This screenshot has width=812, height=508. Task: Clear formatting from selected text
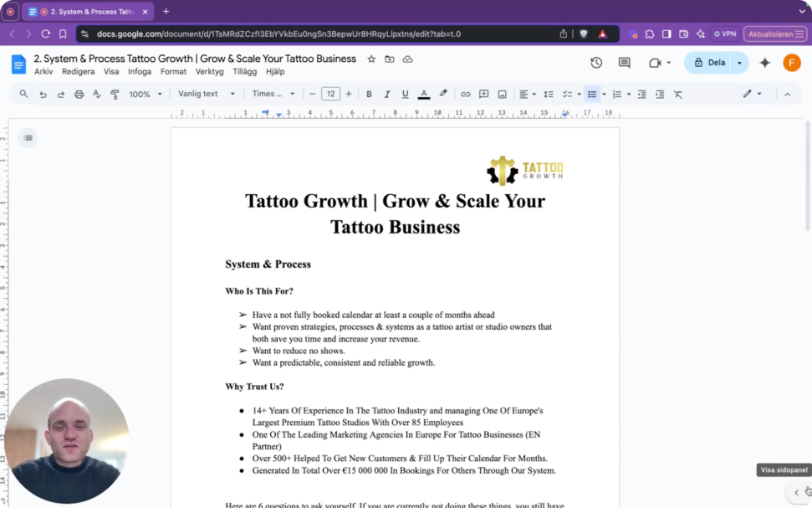(677, 95)
